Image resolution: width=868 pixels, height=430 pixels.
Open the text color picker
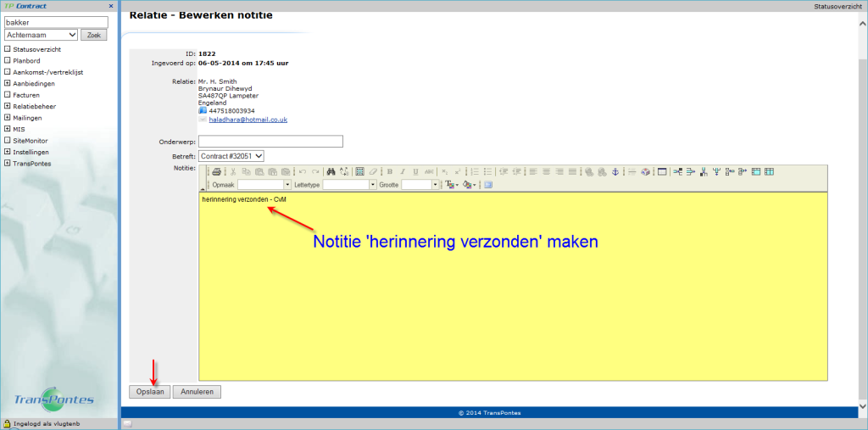tap(451, 184)
